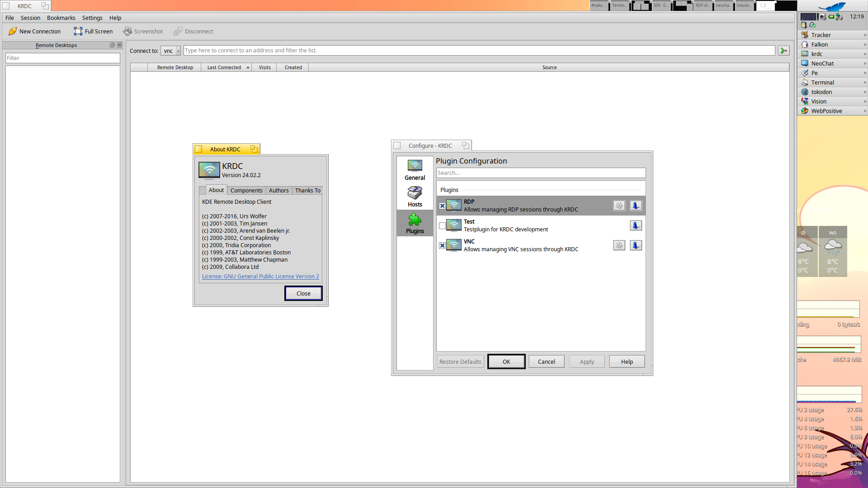Close the About KRDC dialog via Close

coord(303,293)
